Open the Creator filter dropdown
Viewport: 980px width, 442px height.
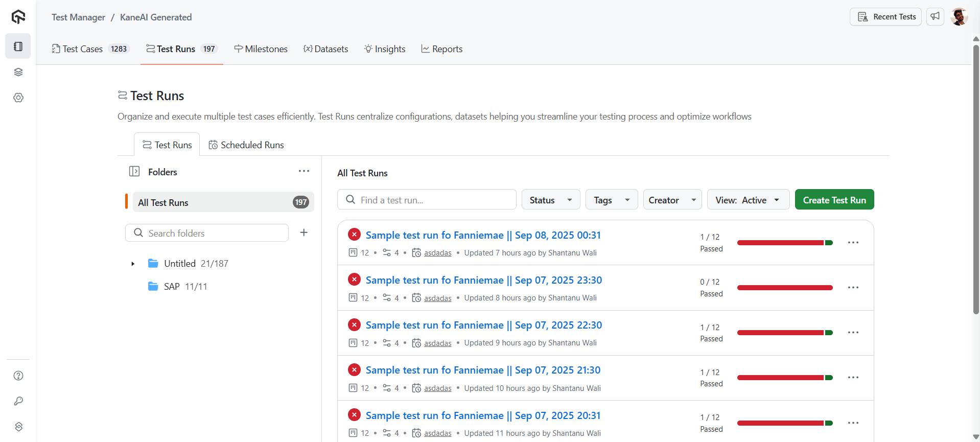[x=672, y=200]
